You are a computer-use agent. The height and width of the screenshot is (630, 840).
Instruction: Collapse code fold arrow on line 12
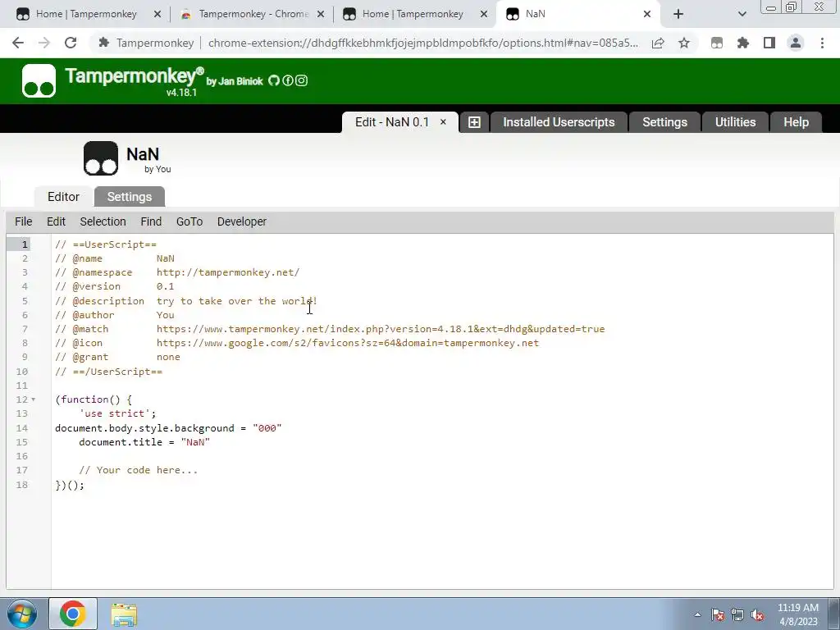point(33,399)
